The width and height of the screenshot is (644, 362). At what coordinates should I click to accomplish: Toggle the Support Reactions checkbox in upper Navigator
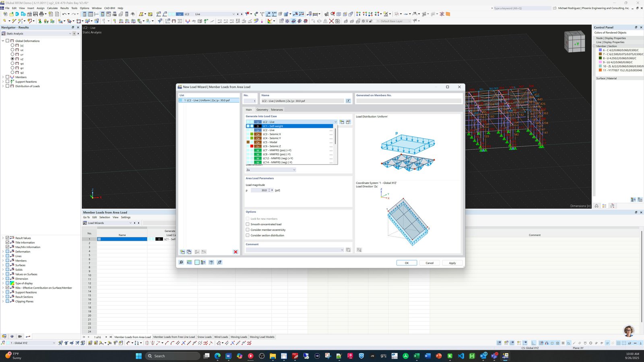(x=7, y=81)
